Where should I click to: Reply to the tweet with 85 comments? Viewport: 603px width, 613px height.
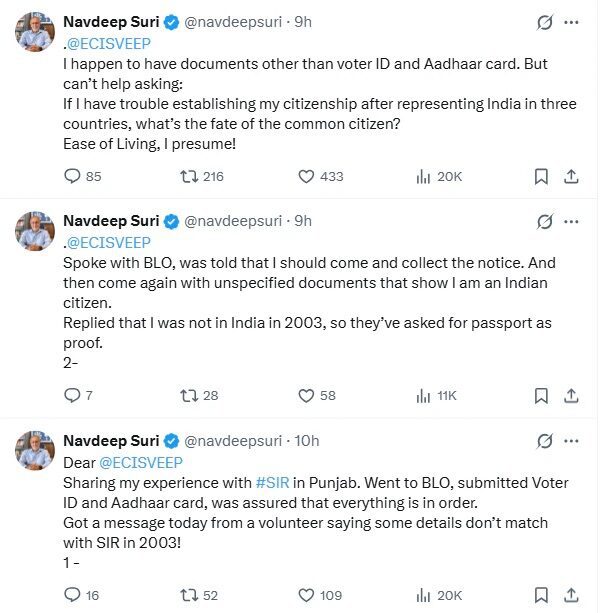pos(83,176)
